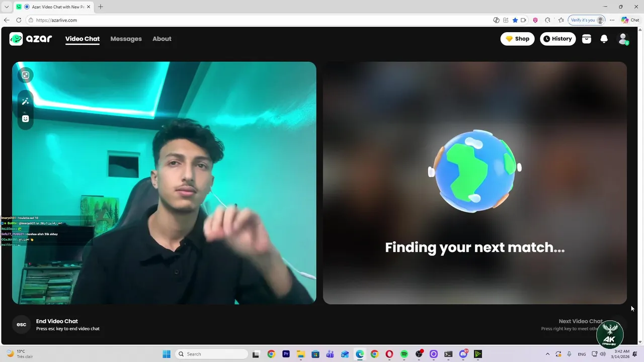644x362 pixels.
Task: Click Next Video Chat
Action: 580,321
